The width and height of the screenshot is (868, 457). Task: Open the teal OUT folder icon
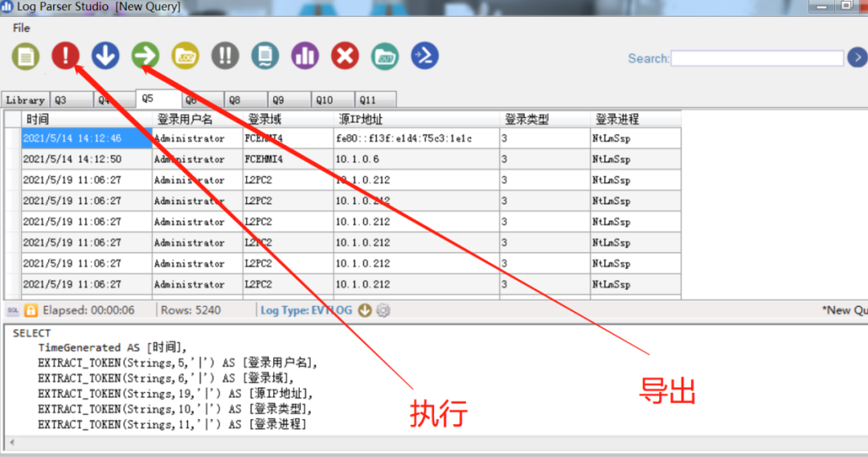(x=385, y=55)
